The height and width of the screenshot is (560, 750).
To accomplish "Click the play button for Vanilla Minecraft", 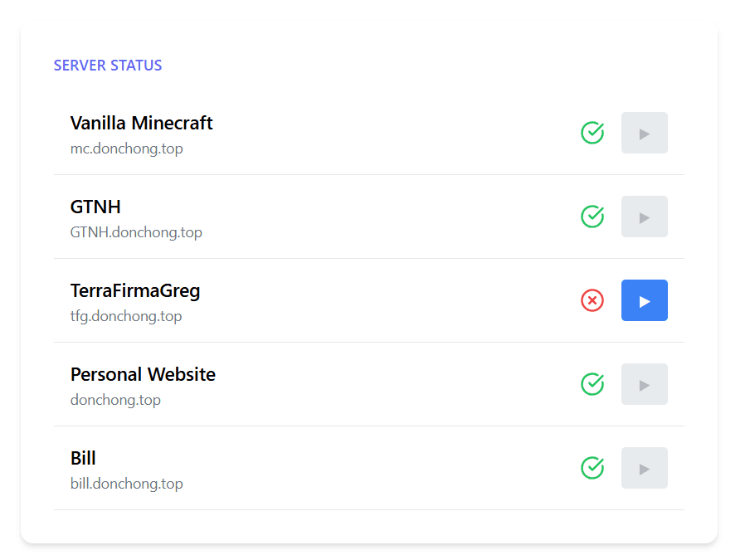I will coord(645,133).
